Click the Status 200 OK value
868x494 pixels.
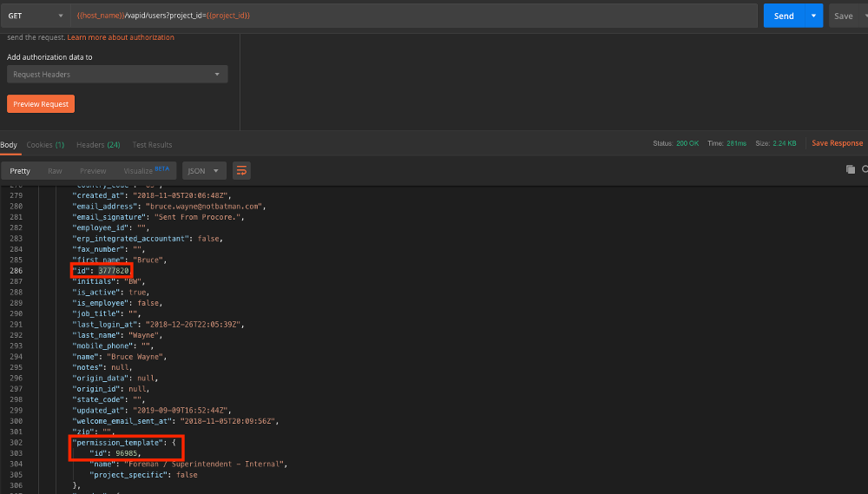687,143
